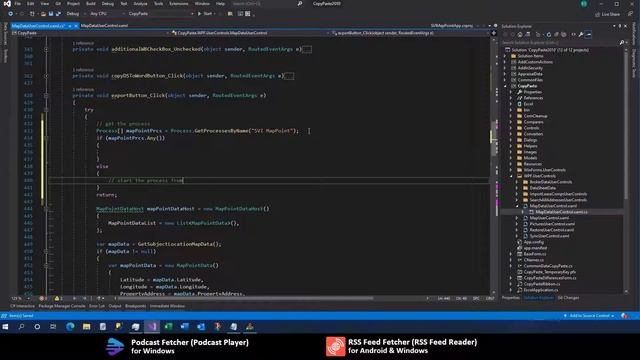Click the title bar search magnifier icon

(300, 4)
